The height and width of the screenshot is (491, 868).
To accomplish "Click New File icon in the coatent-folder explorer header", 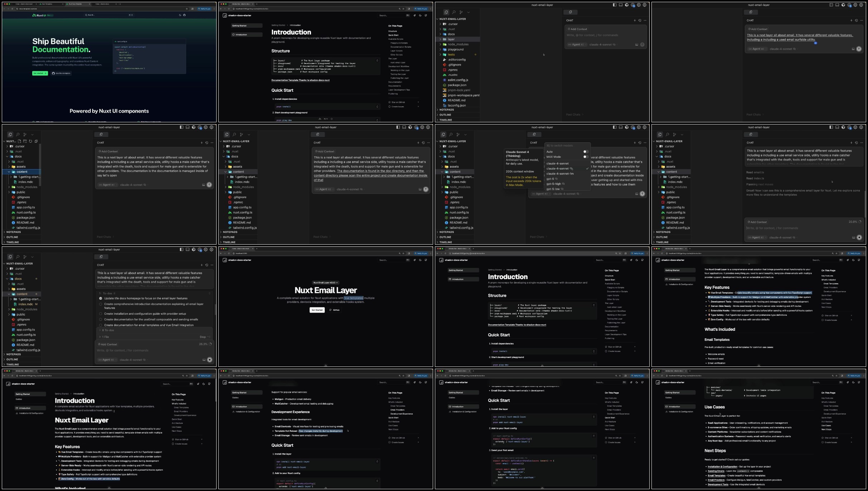I will 20,141.
